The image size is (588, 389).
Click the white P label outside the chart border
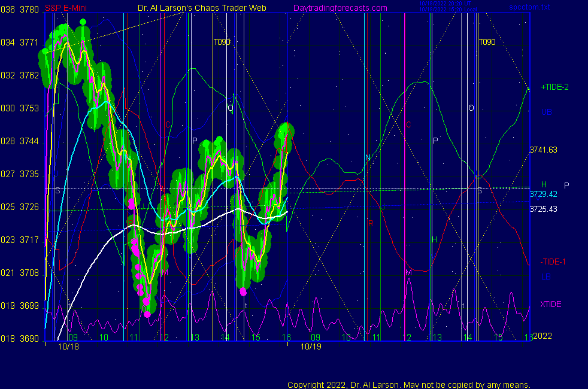(x=566, y=186)
